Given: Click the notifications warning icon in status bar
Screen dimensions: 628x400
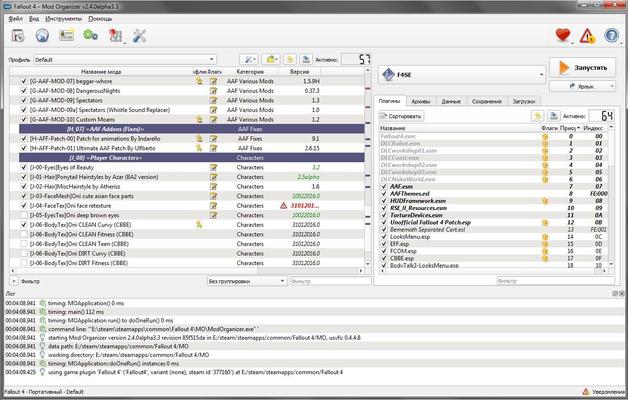Looking at the screenshot, I should coord(586,392).
